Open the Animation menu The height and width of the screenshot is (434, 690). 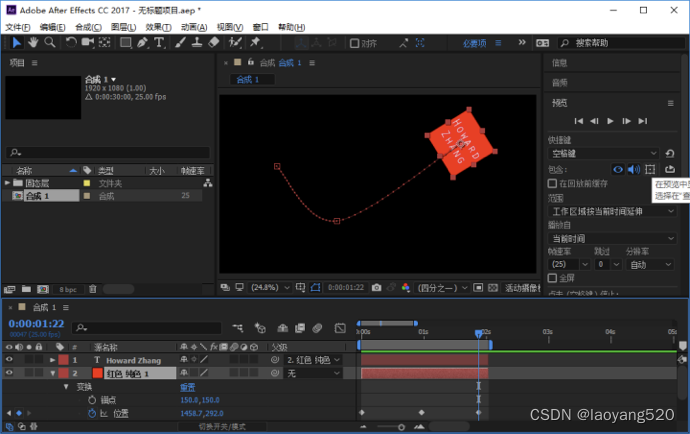pyautogui.click(x=194, y=27)
